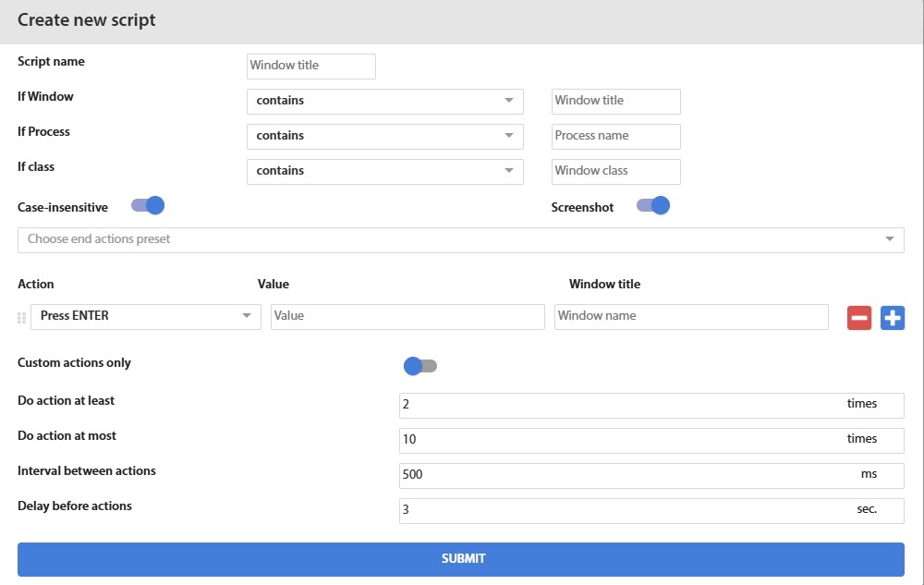Viewport: 924px width, 585px height.
Task: Click the Process name input field
Action: tap(615, 136)
